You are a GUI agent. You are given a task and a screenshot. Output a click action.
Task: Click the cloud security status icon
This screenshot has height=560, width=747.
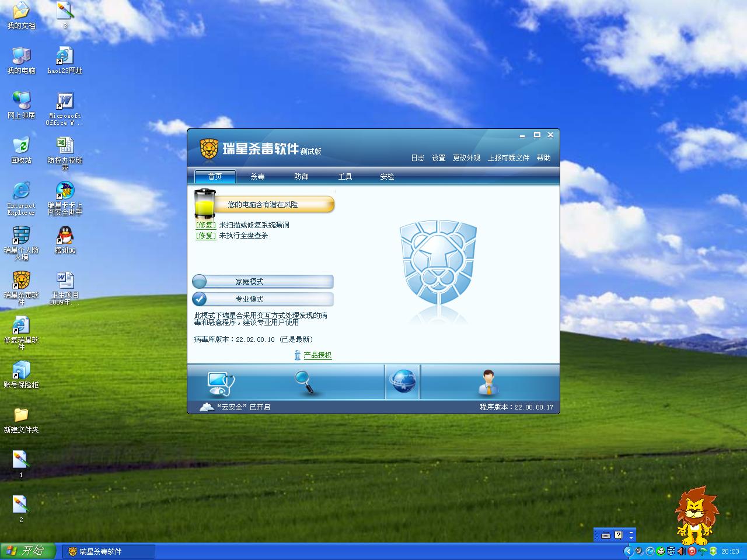pos(207,407)
